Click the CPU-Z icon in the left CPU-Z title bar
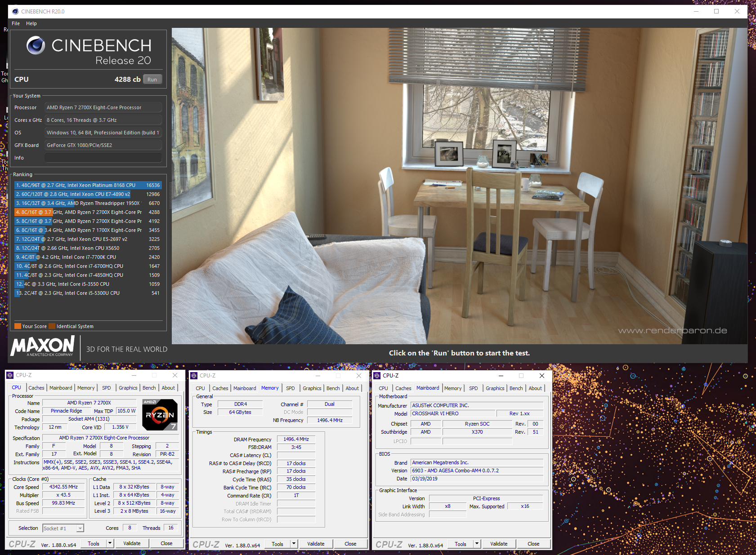Screen dimensions: 756x555 click(x=10, y=375)
